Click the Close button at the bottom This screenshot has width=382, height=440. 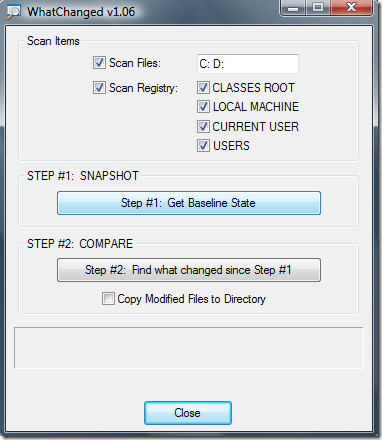[x=188, y=413]
